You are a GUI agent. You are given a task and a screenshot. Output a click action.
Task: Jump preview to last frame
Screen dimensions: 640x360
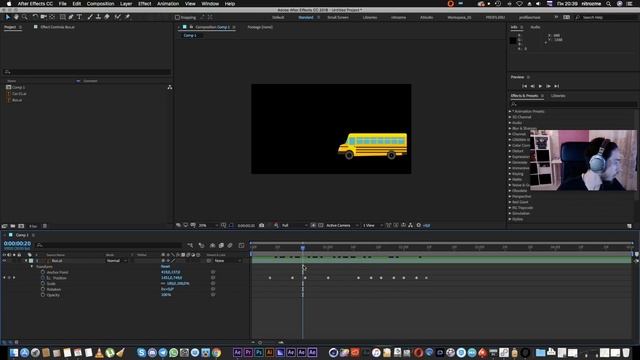pyautogui.click(x=556, y=86)
